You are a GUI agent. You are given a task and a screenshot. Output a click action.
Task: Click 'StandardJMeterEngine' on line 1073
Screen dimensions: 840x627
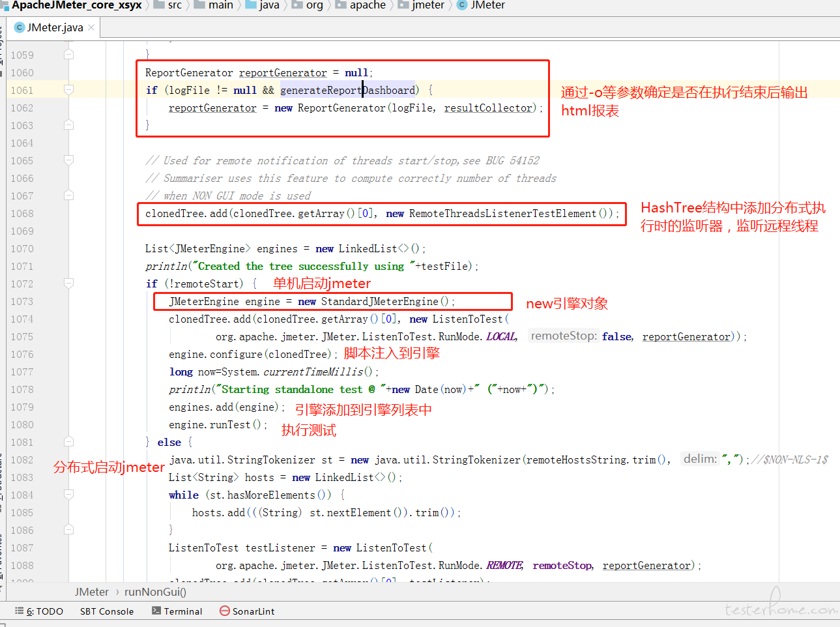pyautogui.click(x=379, y=302)
